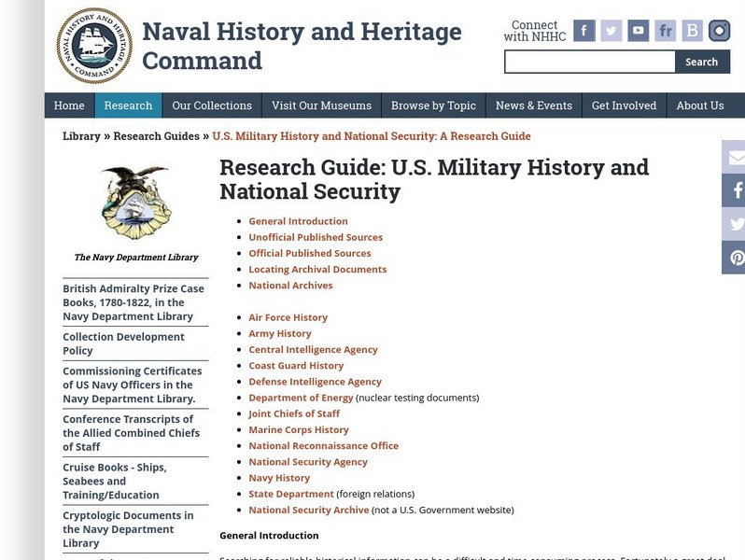
Task: Click Library in the breadcrumb
Action: click(81, 136)
